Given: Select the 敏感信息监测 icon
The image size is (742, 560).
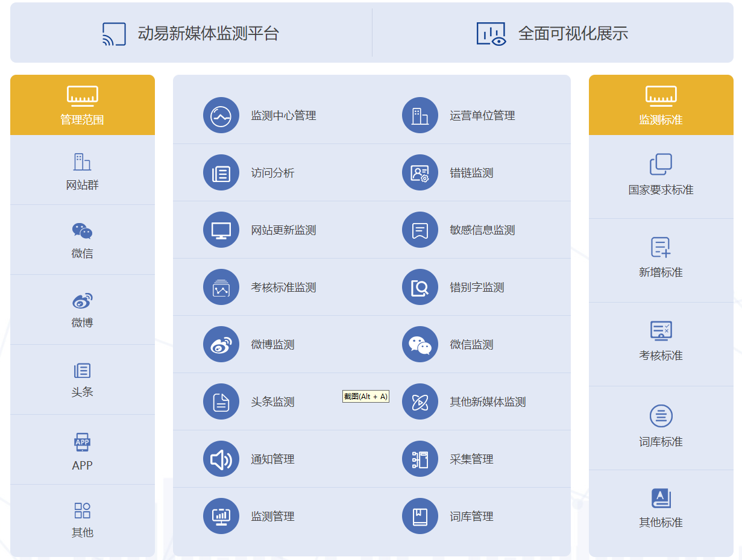Looking at the screenshot, I should [420, 230].
